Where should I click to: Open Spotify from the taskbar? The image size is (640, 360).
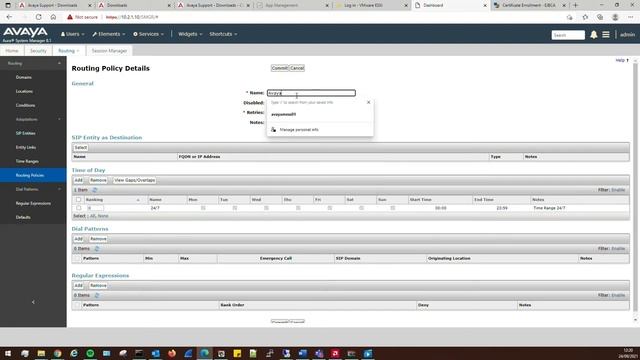coord(90,353)
